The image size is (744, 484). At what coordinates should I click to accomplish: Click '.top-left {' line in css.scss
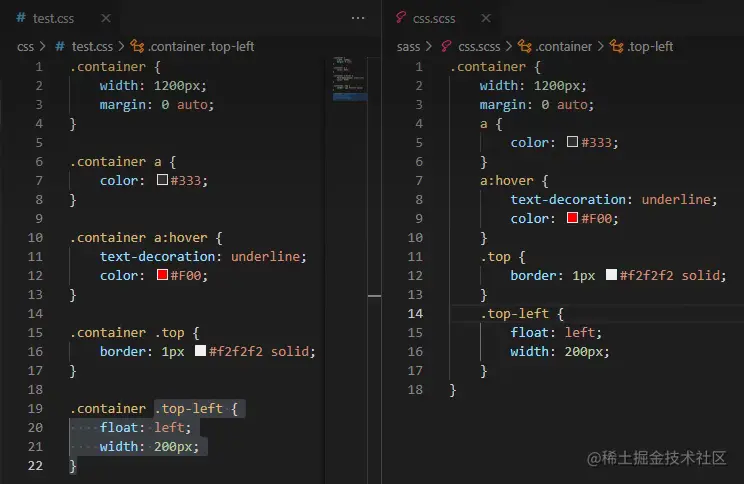click(522, 314)
